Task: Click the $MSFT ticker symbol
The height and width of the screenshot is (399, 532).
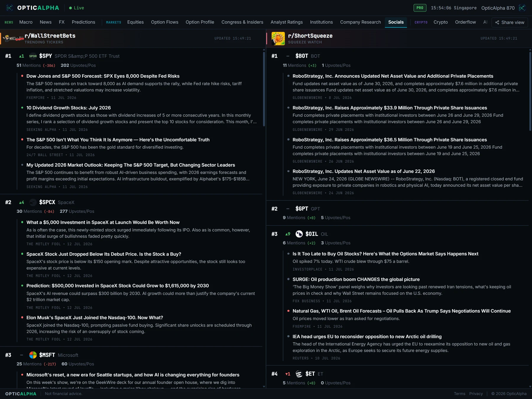Action: click(47, 355)
